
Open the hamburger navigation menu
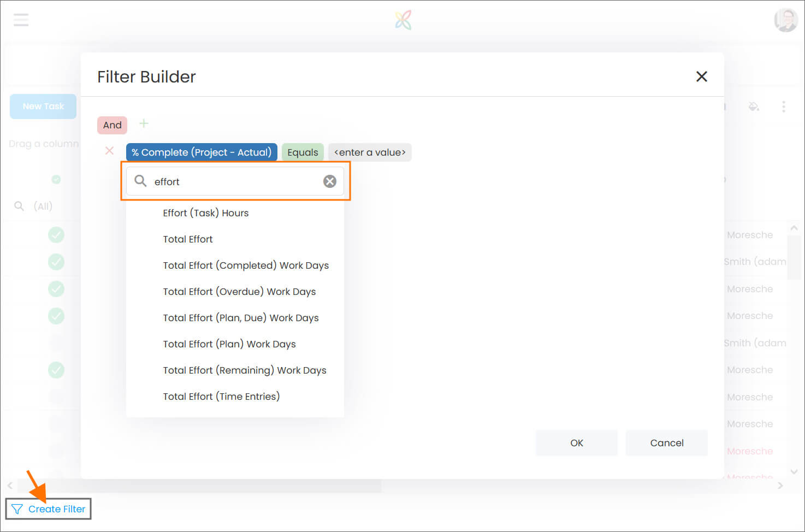(21, 20)
